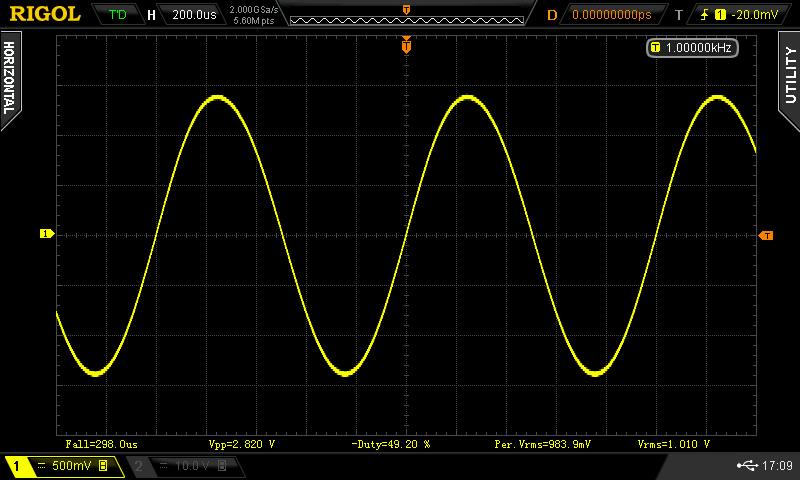Click the 2.000GSa/s sample rate readout
This screenshot has height=480, width=800.
(254, 10)
